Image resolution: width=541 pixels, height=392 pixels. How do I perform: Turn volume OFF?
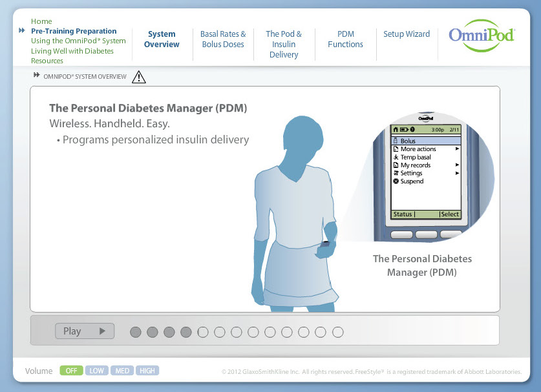71,371
